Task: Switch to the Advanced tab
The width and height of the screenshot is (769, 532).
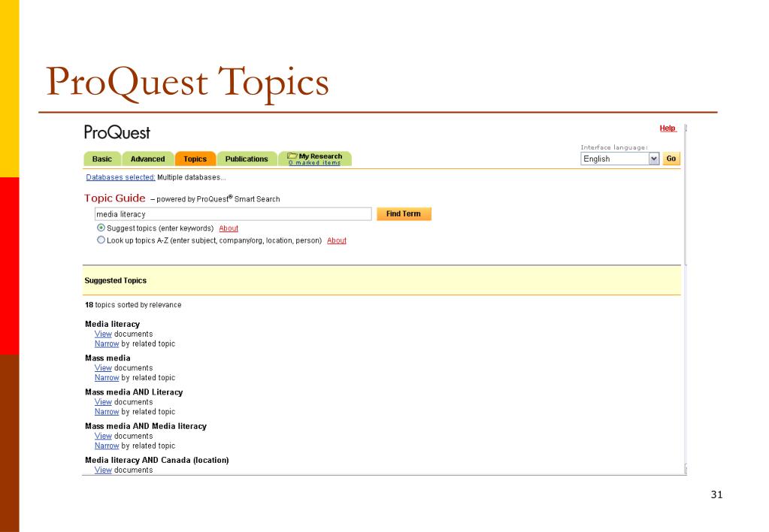Action: [x=147, y=159]
